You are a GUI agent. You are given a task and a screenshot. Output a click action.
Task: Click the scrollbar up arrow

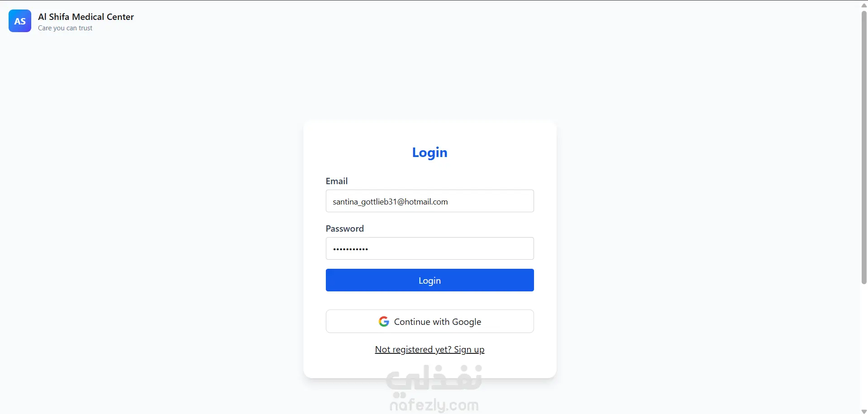pyautogui.click(x=864, y=5)
